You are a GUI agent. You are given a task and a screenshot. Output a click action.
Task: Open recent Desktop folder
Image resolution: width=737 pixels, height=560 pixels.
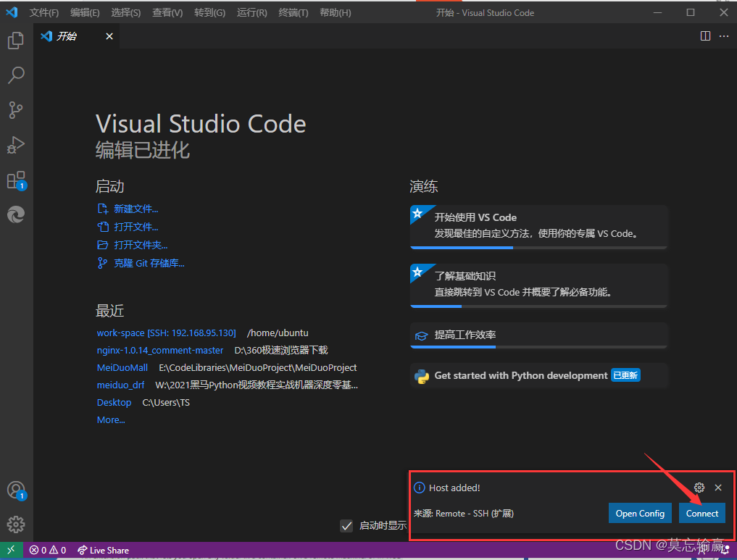114,402
